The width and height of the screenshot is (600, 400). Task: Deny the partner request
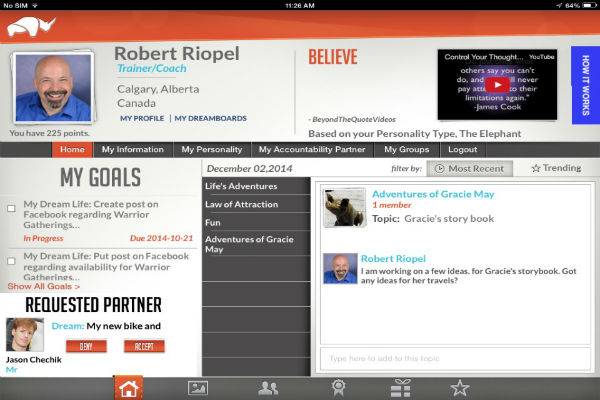pos(85,346)
